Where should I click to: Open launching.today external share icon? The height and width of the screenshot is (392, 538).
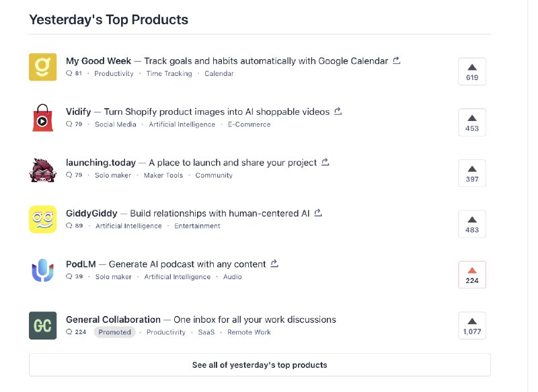[x=325, y=162]
